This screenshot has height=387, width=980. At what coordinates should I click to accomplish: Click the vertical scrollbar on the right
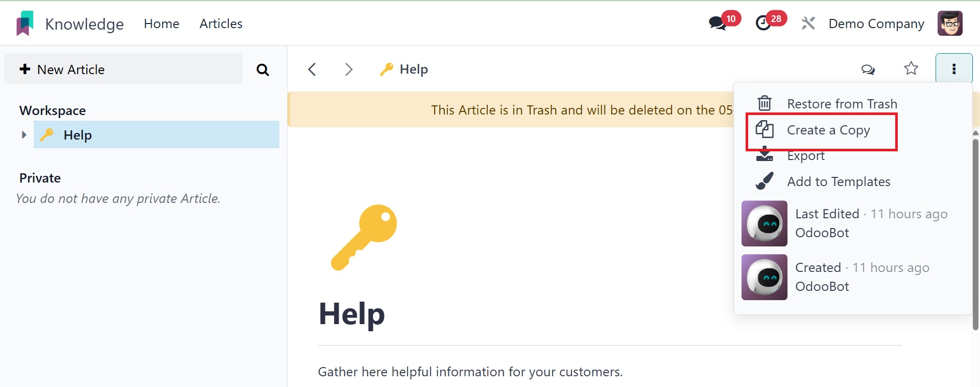pos(976,234)
